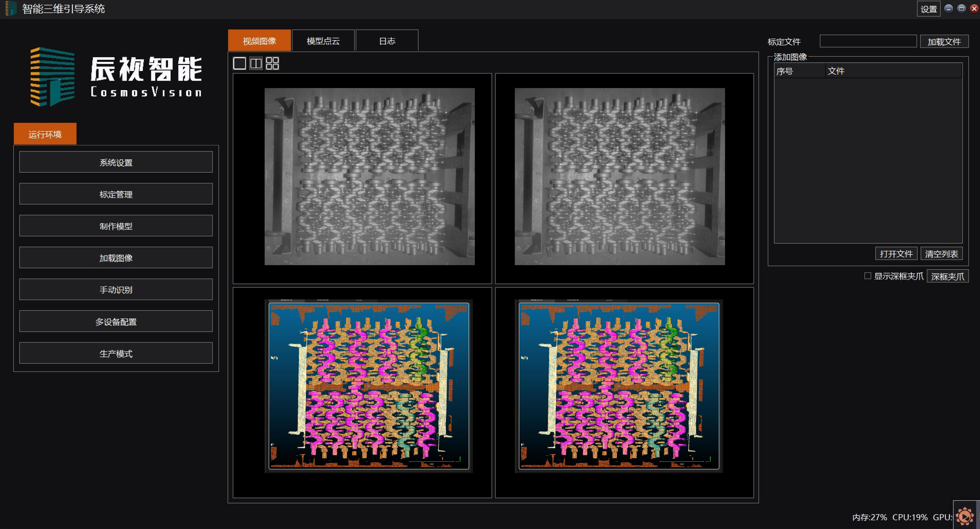Open 设置 in the title bar
This screenshot has height=529, width=980.
[929, 9]
